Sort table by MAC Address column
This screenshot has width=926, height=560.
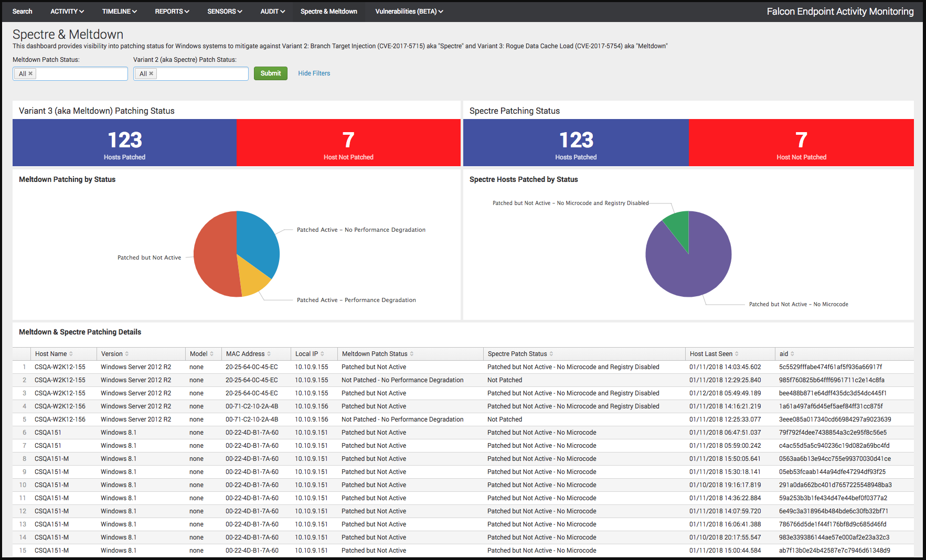(x=249, y=354)
